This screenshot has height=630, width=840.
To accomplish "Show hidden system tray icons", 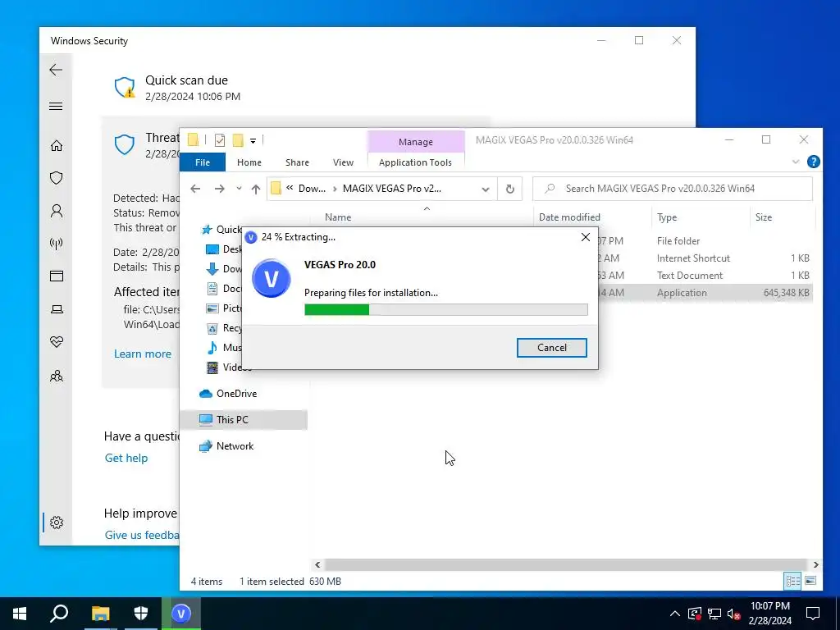I will pyautogui.click(x=675, y=614).
